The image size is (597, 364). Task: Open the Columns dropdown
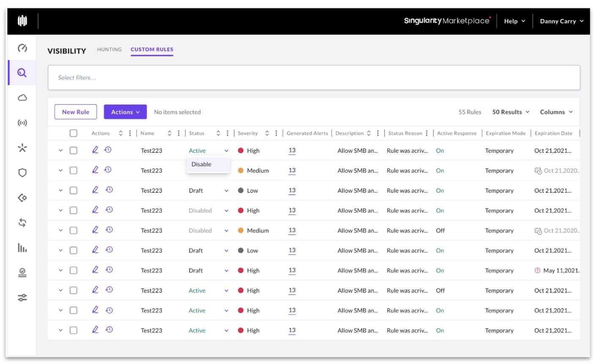tap(556, 112)
